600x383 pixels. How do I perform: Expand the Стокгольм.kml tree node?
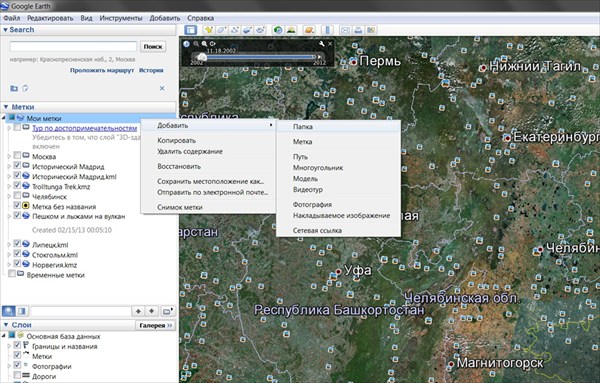tap(10, 254)
